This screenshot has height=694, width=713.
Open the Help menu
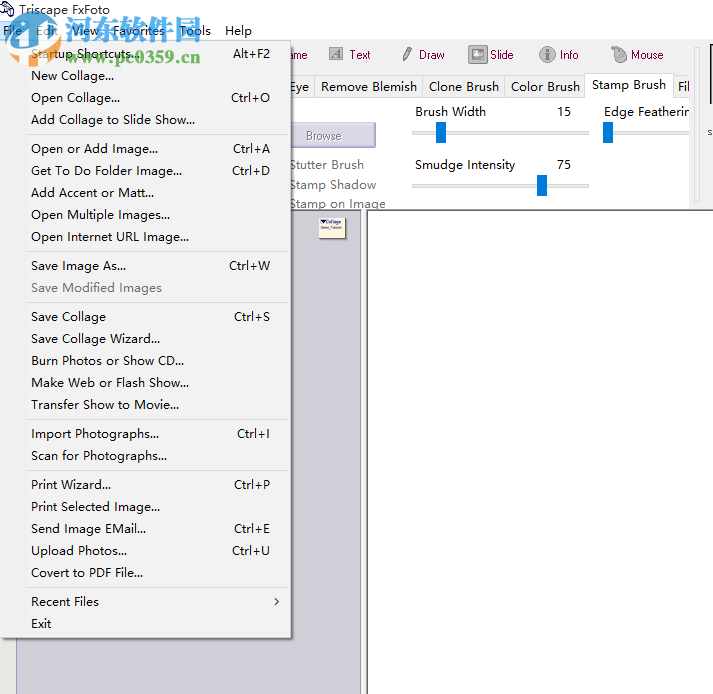point(238,30)
